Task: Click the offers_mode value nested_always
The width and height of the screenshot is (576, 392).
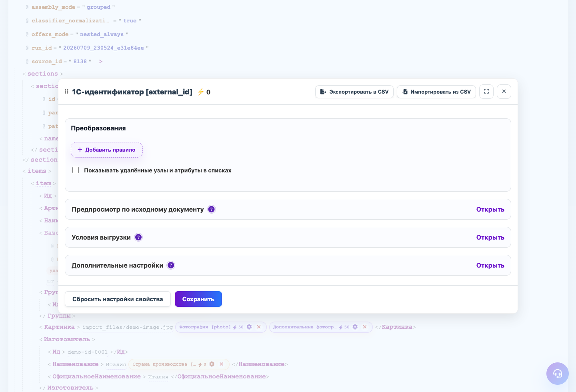Action: point(102,34)
